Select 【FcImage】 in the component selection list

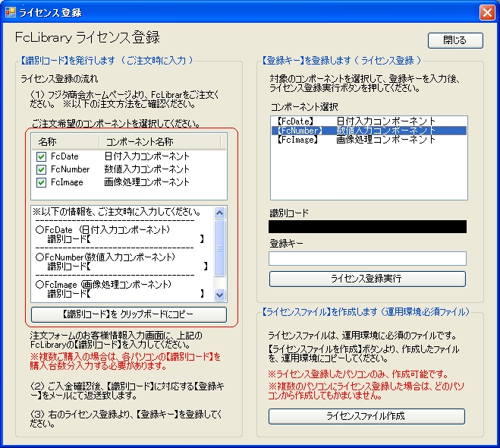point(369,140)
